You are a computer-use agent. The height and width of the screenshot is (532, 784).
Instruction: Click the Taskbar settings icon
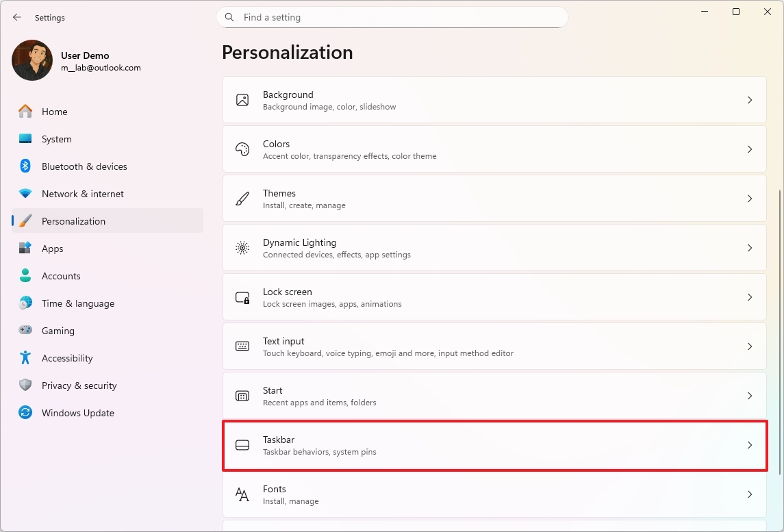pos(242,444)
